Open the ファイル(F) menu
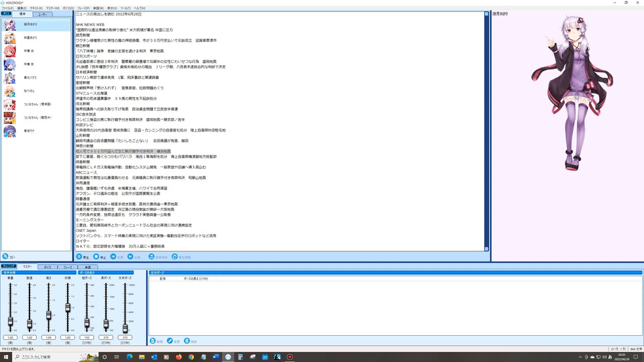 pos(7,8)
